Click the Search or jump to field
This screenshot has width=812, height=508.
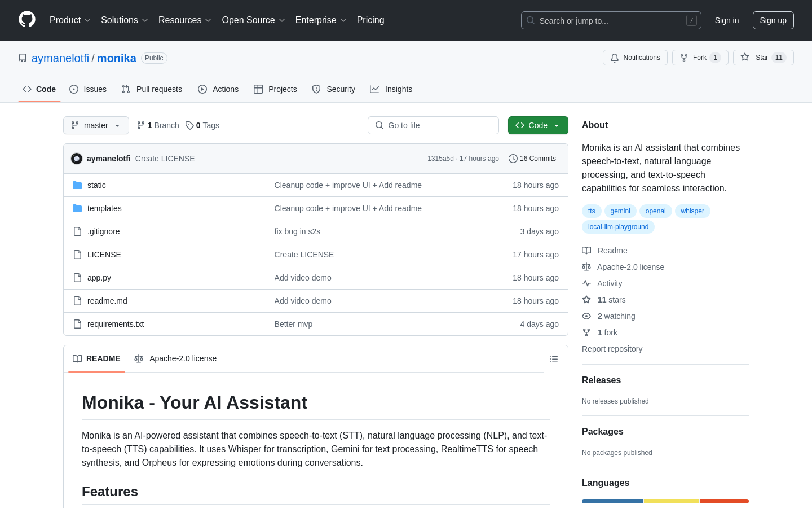pos(611,20)
